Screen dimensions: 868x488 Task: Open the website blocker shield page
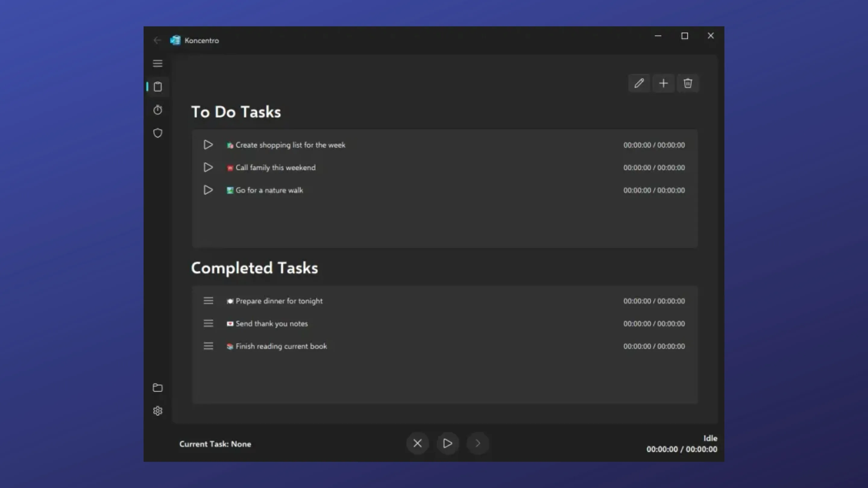(157, 133)
